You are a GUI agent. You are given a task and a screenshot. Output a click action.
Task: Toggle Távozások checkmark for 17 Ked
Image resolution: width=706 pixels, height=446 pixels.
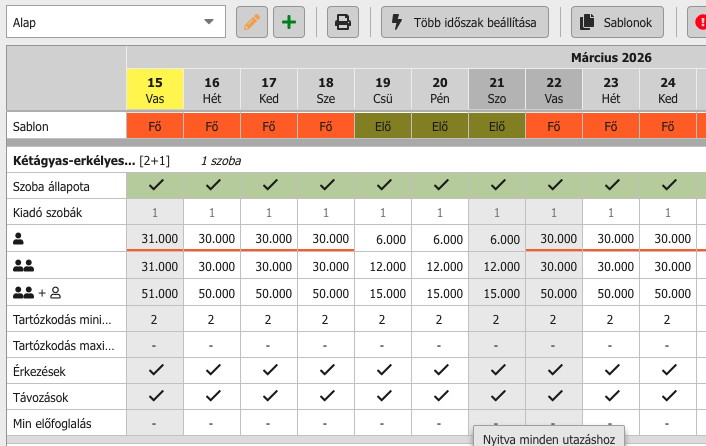coord(269,396)
